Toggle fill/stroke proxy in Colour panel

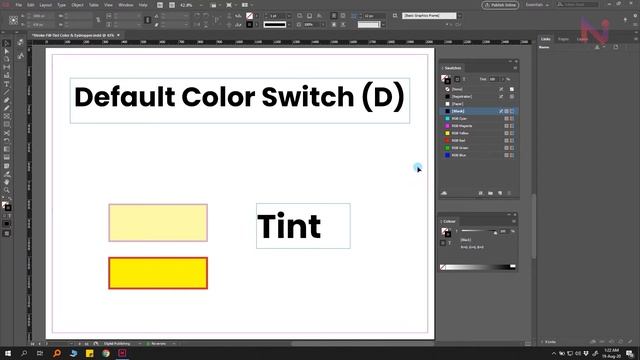click(x=445, y=233)
